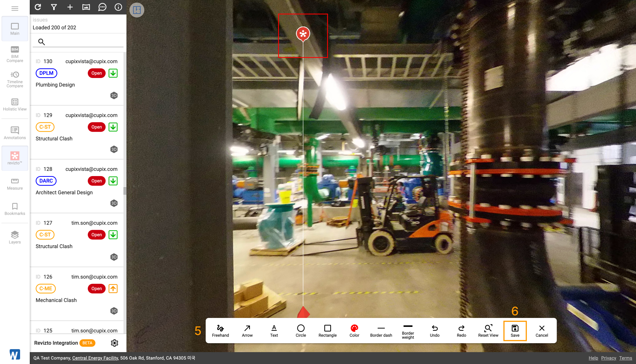Show issue info icon
636x364 pixels.
point(118,7)
